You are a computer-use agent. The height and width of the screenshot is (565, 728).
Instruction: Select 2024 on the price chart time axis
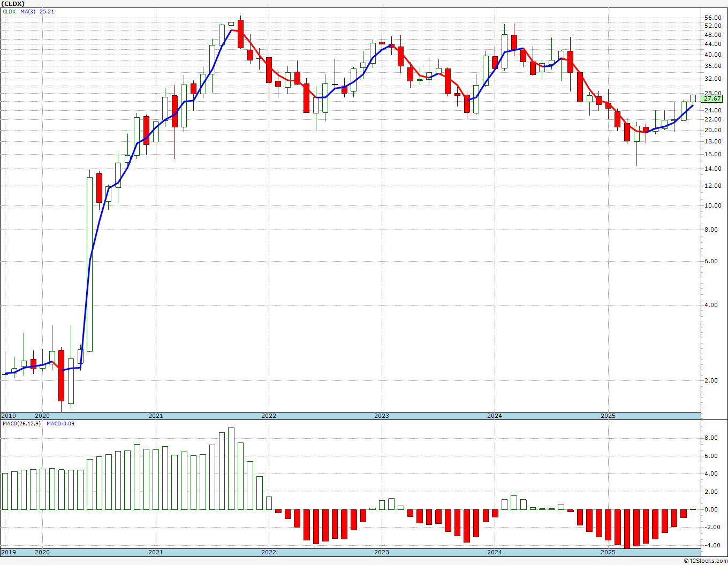point(495,416)
